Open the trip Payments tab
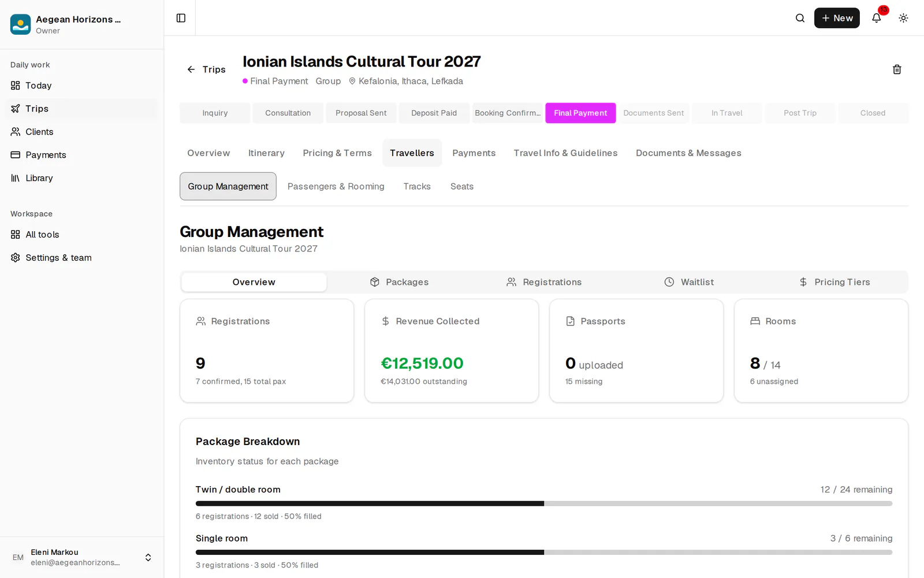Screen dimensions: 924x578 (x=474, y=153)
